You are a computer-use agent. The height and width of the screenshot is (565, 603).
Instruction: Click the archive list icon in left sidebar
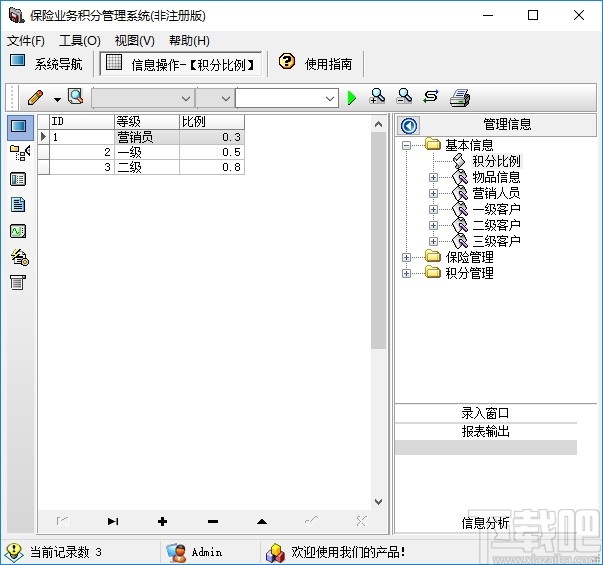pyautogui.click(x=18, y=282)
